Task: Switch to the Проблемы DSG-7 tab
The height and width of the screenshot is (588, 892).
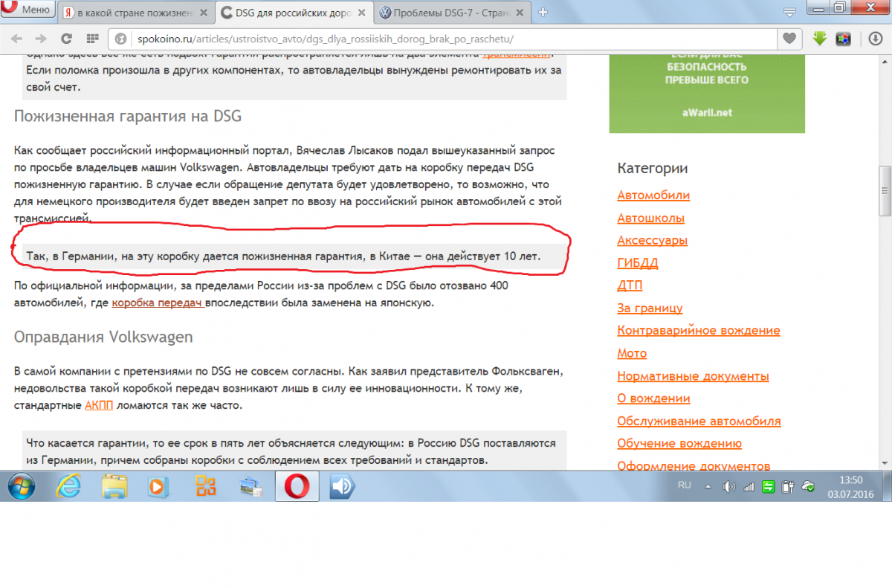Action: click(x=453, y=13)
